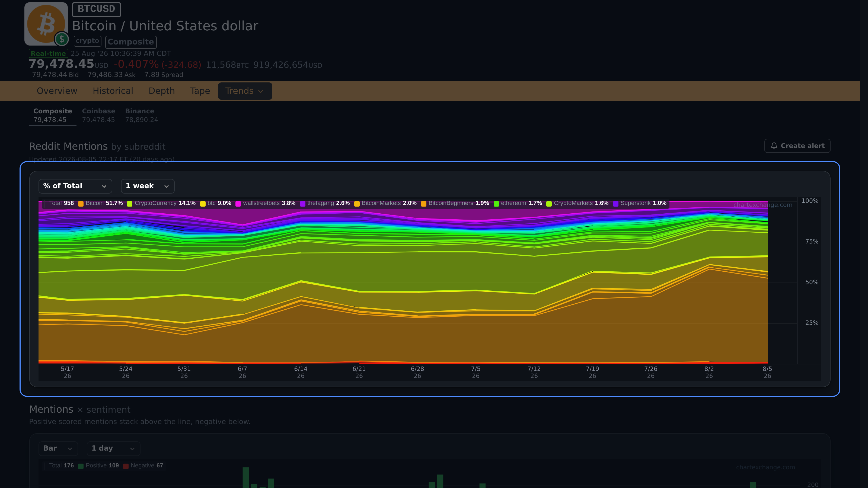Select the Coinbase exchange price tab
The image size is (868, 488).
pyautogui.click(x=98, y=115)
